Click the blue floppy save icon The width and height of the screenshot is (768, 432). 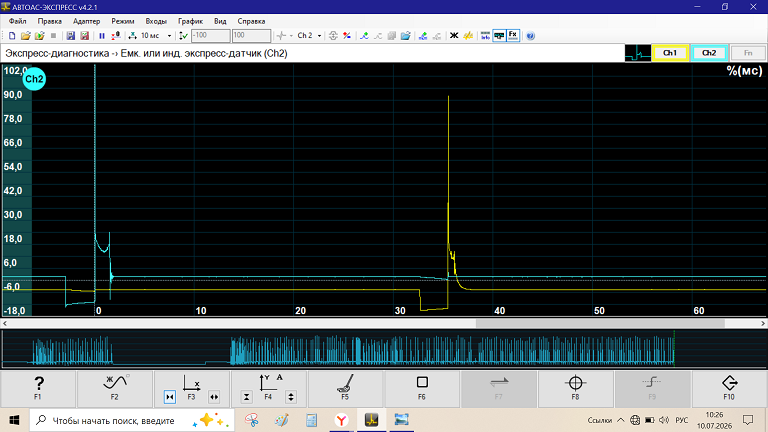[x=71, y=36]
